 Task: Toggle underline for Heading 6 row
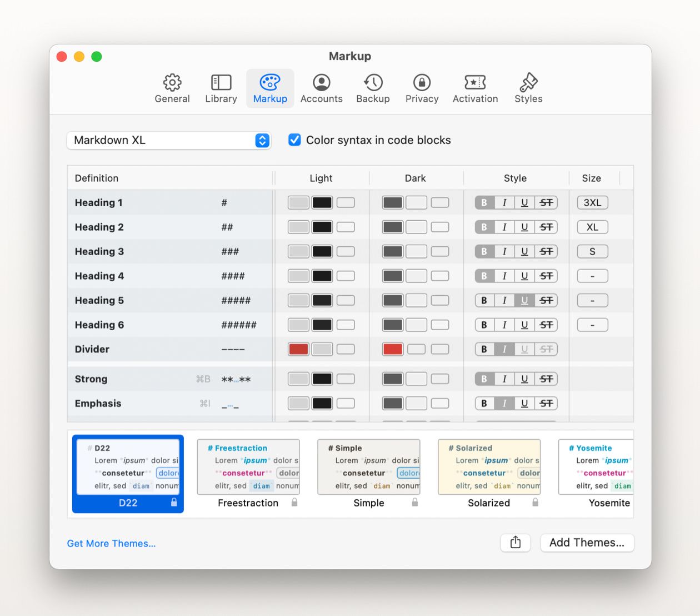pyautogui.click(x=524, y=325)
